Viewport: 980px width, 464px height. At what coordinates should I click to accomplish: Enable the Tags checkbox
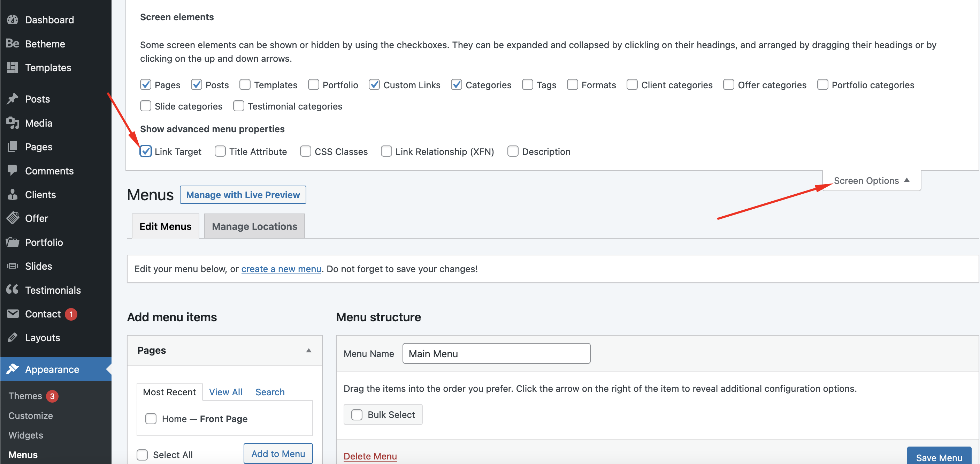[528, 84]
